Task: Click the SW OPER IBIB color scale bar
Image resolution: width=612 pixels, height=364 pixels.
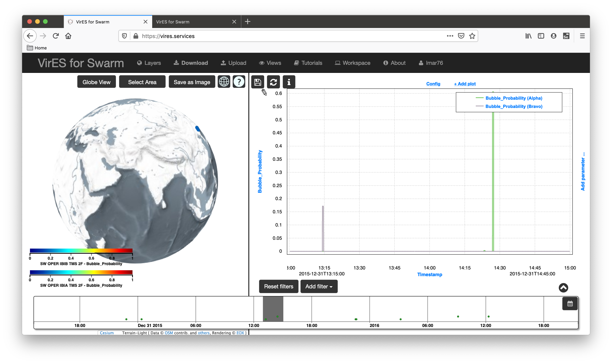Action: click(x=81, y=251)
